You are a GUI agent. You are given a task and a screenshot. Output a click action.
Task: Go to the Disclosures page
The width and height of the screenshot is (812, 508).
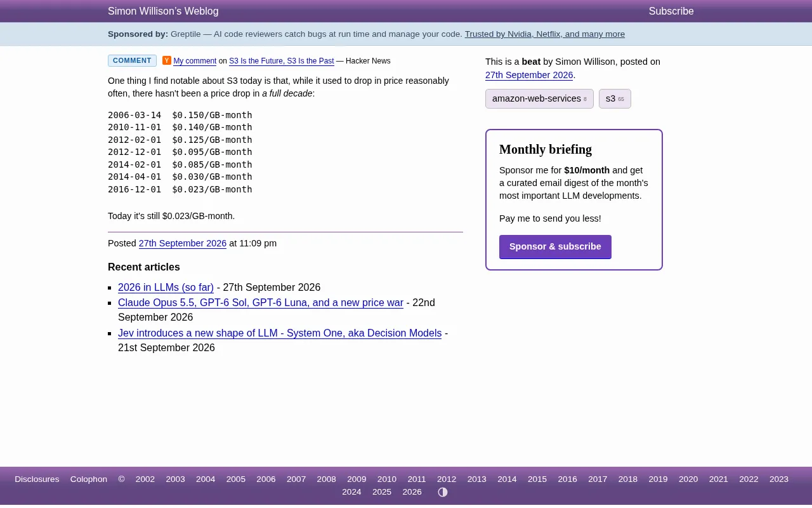(x=37, y=479)
